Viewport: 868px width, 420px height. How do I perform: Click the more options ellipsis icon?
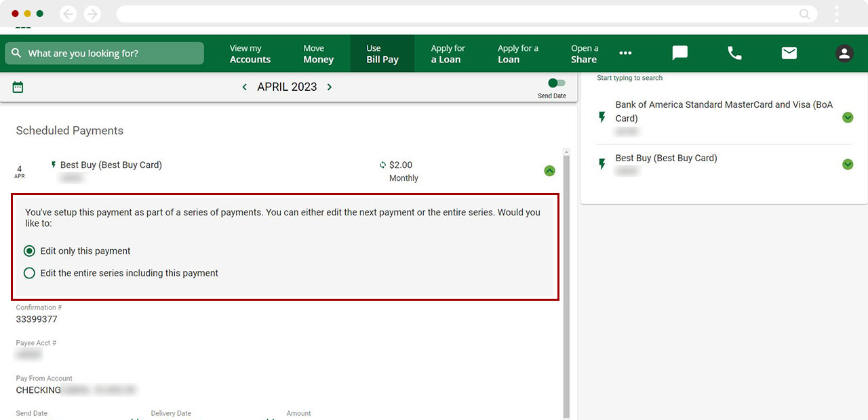(625, 54)
